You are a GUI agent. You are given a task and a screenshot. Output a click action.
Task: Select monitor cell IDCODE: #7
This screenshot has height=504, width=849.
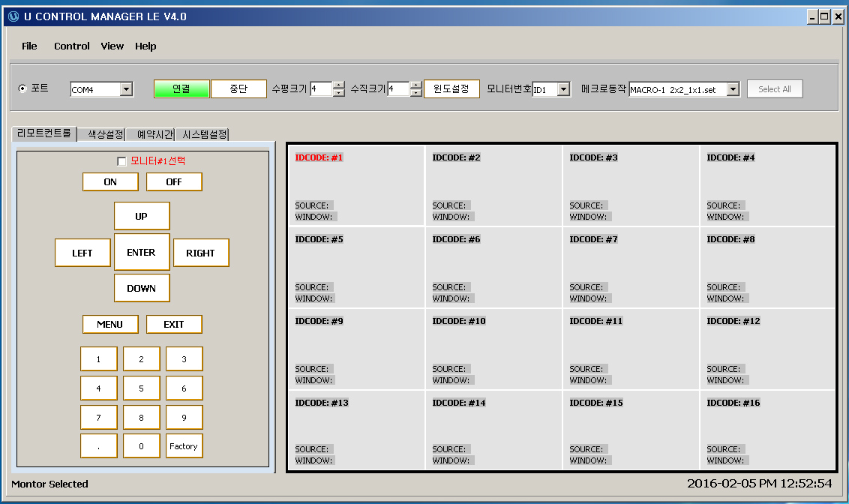click(631, 268)
